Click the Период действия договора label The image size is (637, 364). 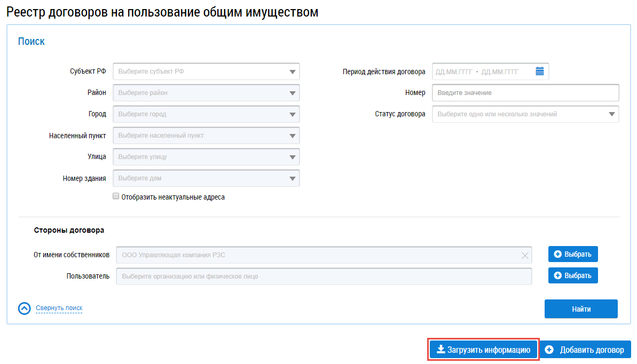pyautogui.click(x=384, y=72)
